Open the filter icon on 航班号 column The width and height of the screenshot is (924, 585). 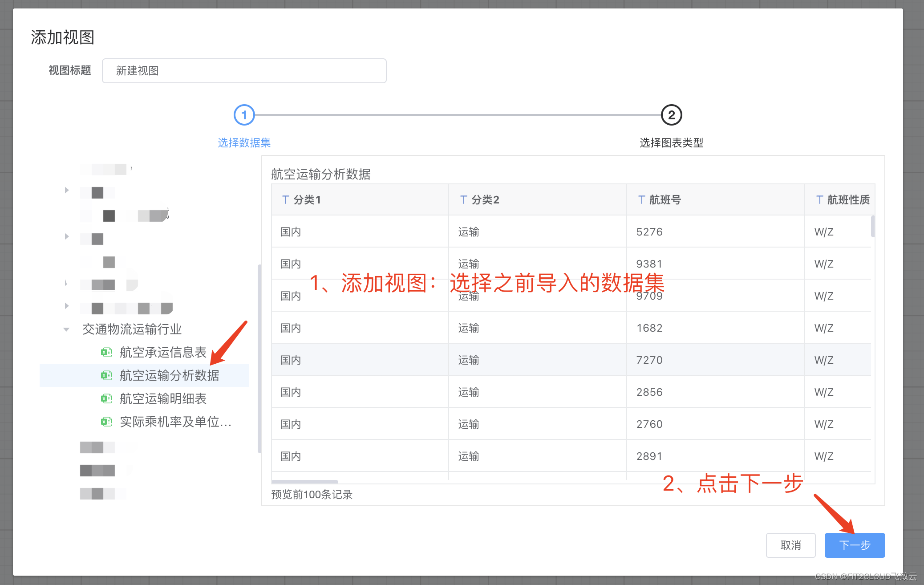(641, 199)
